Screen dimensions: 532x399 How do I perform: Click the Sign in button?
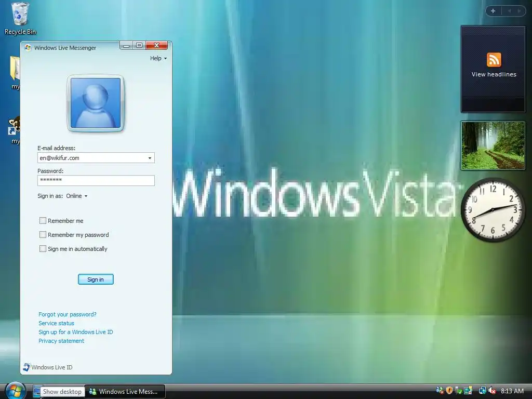click(96, 280)
